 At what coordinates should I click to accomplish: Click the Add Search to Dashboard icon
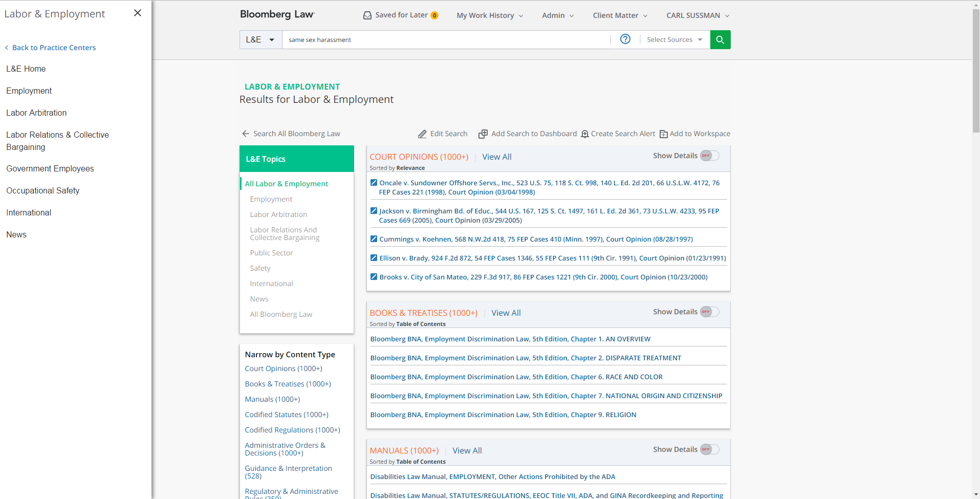483,134
